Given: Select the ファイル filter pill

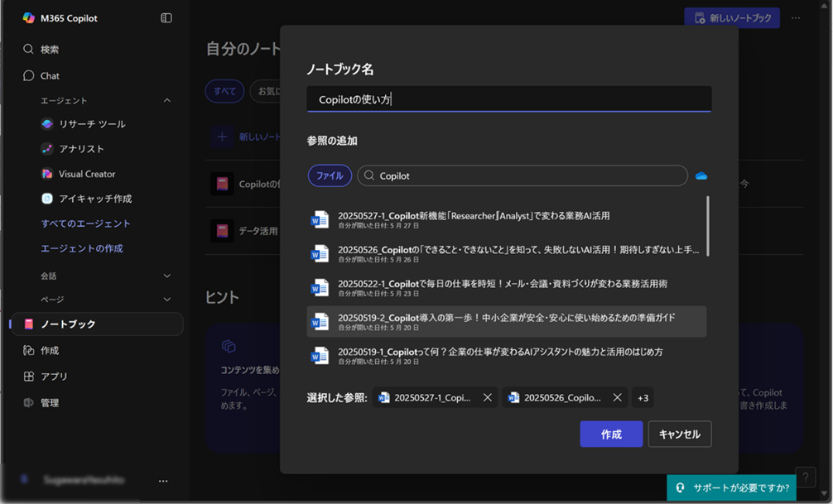Looking at the screenshot, I should point(330,175).
